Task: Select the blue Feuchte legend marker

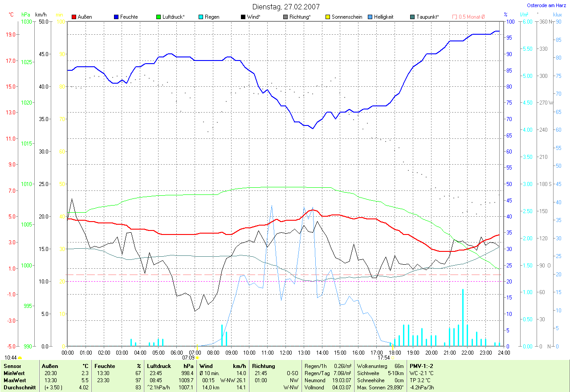Action: (116, 17)
